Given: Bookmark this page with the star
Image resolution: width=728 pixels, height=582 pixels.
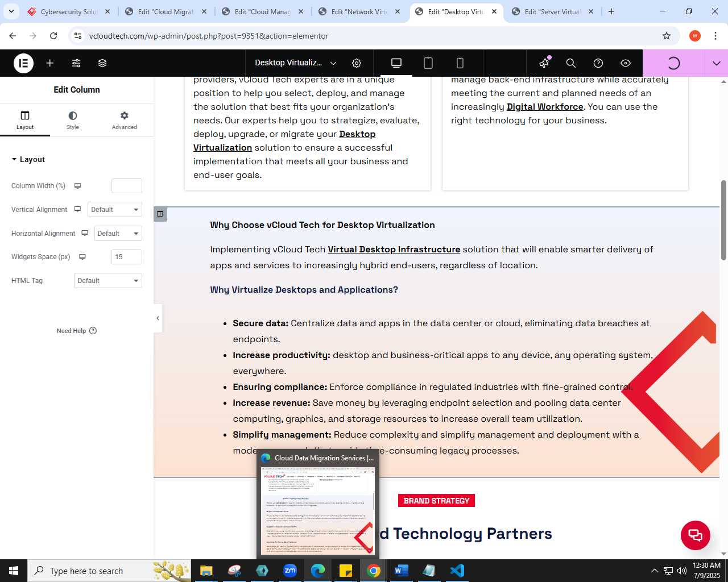Looking at the screenshot, I should tap(667, 36).
